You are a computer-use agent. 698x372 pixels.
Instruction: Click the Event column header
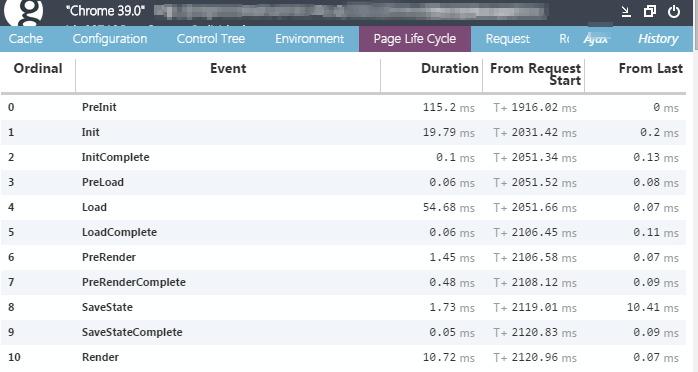tap(228, 69)
